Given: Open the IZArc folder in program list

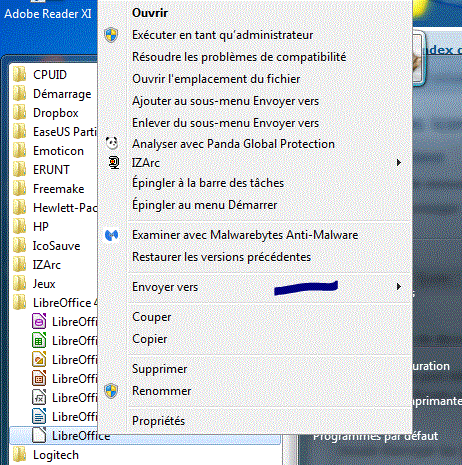Looking at the screenshot, I should (x=47, y=265).
